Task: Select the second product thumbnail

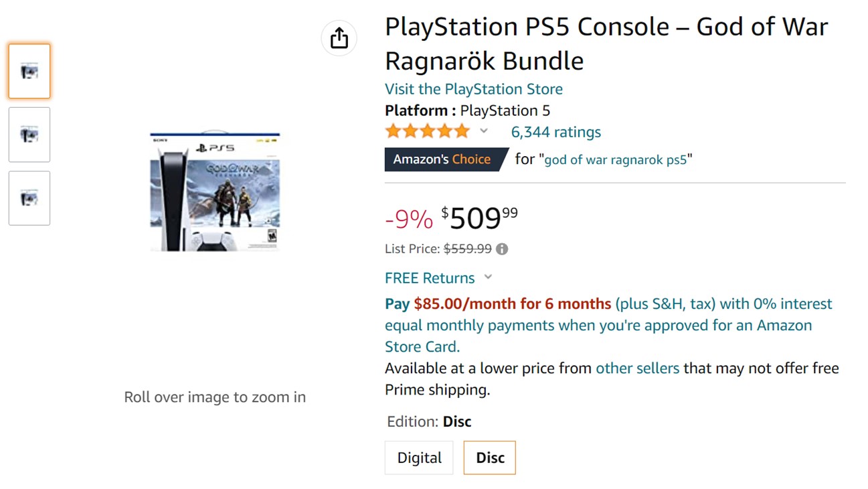Action: (x=29, y=135)
